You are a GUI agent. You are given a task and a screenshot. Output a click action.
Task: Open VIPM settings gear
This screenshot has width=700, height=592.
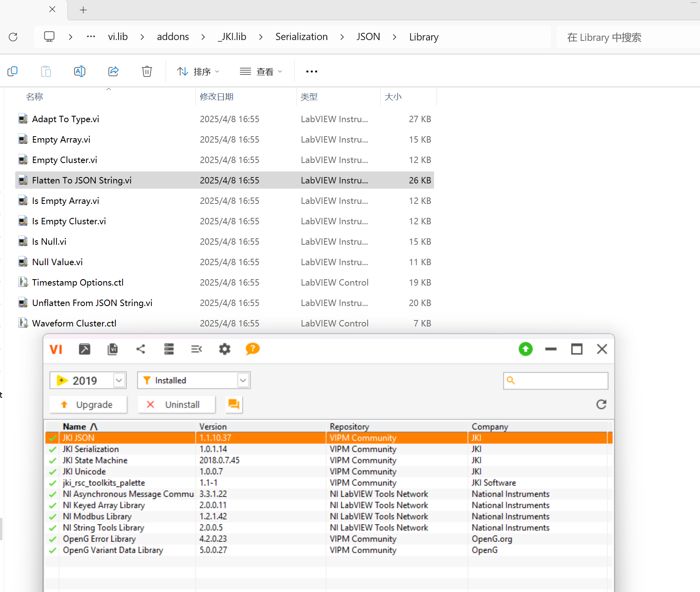pyautogui.click(x=225, y=349)
